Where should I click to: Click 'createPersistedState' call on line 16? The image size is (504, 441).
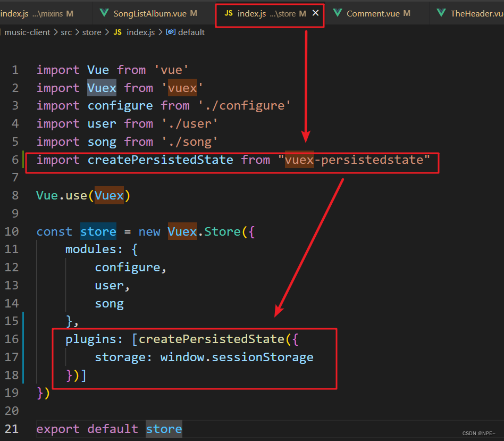click(x=212, y=339)
